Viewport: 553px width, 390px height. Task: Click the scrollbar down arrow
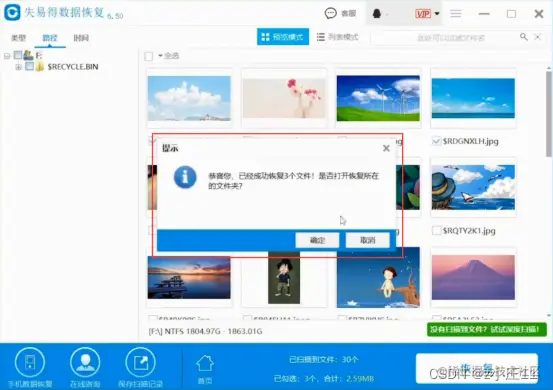pos(549,316)
